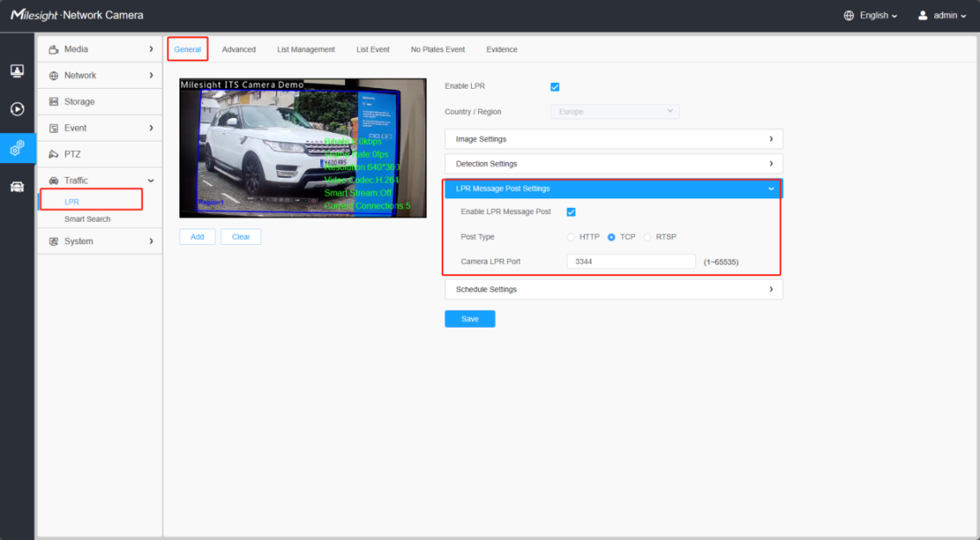Open the No Plates Event tab
The image size is (980, 540).
[438, 49]
